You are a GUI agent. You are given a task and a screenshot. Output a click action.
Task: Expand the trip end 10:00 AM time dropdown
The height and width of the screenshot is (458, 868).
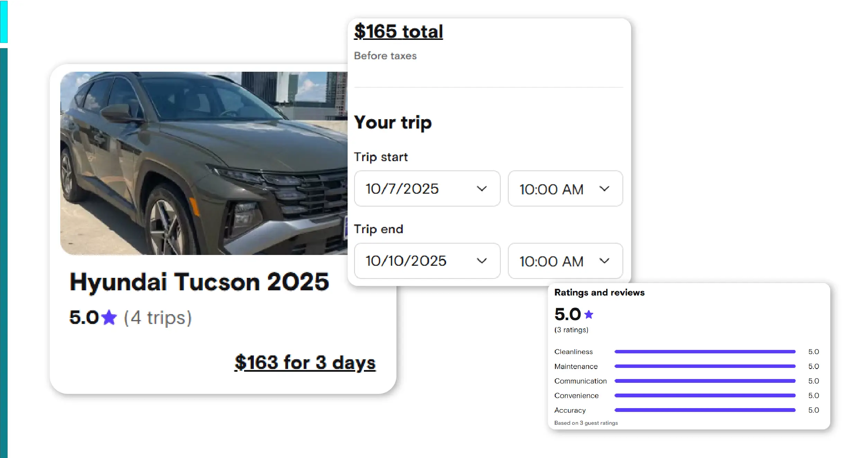pyautogui.click(x=565, y=261)
